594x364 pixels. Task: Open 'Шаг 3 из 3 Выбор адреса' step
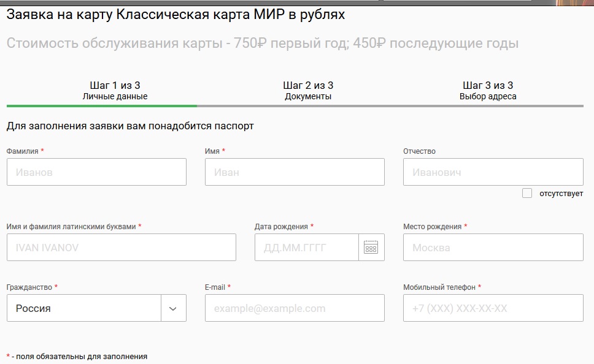pos(488,91)
